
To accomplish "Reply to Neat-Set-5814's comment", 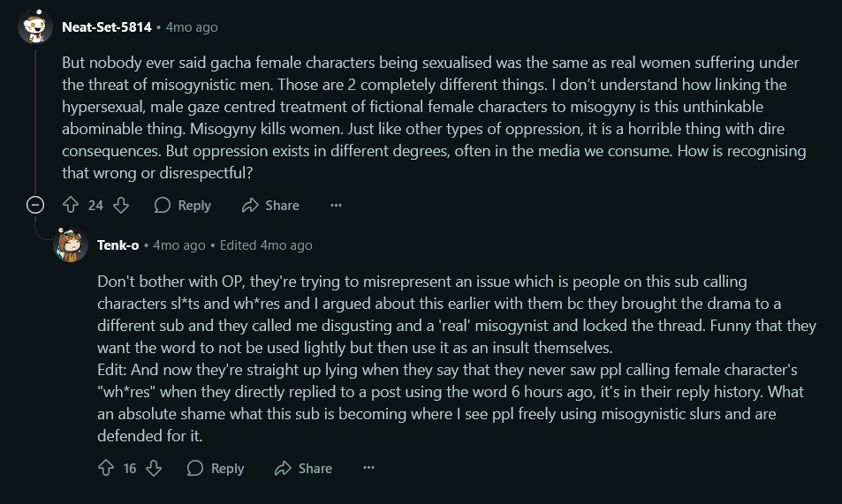I will 183,205.
